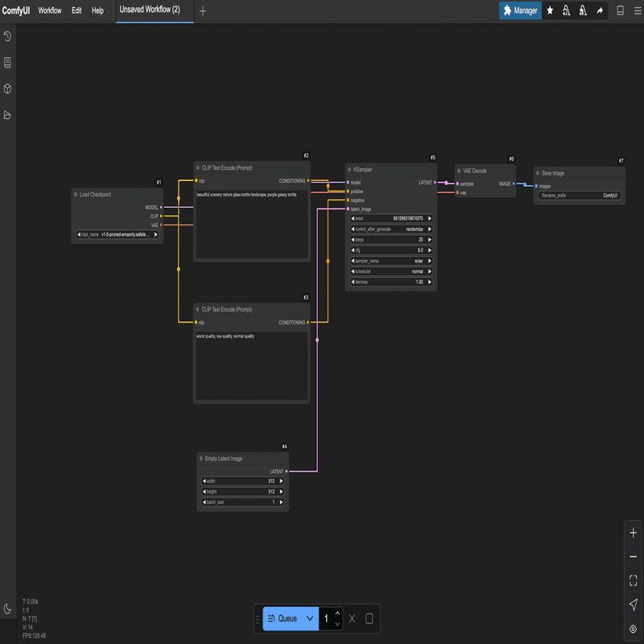Viewport: 644px width, 644px height.
Task: Toggle the bottom panel icon in top bar
Action: (621, 10)
